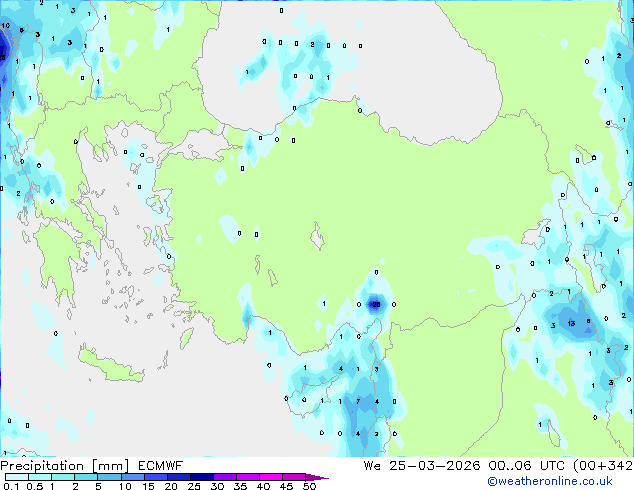Select the 0.1–0.5 mm legend color swatch
Image resolution: width=634 pixels, height=490 pixels.
click(17, 477)
